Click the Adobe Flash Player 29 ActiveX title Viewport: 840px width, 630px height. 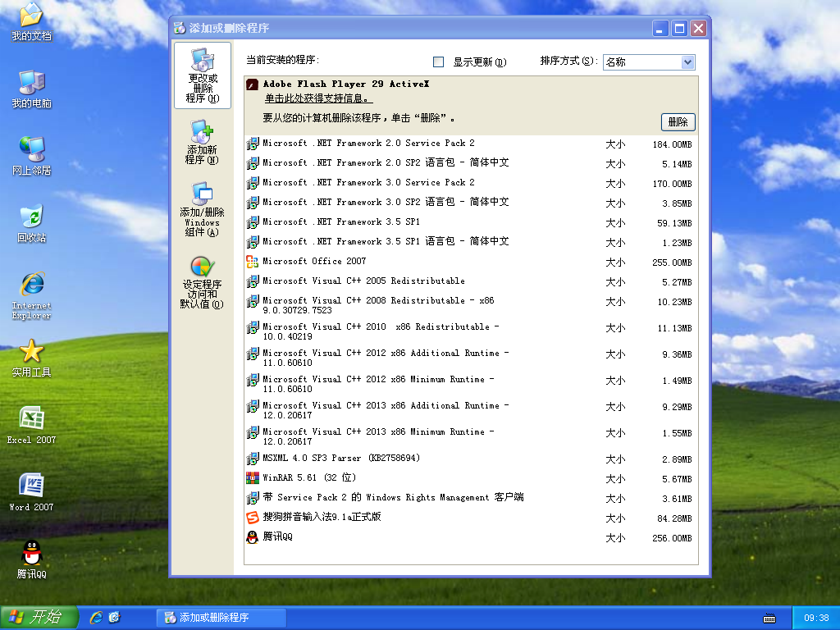[x=346, y=84]
